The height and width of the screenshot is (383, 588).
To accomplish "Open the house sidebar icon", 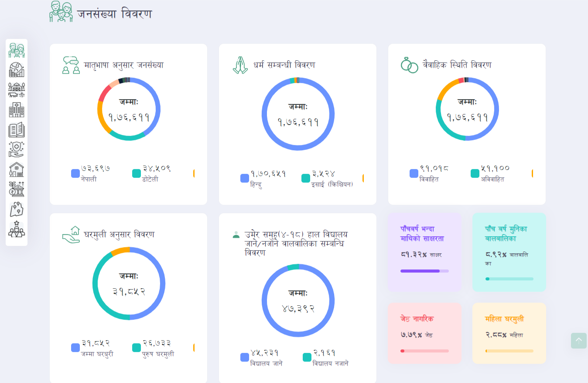I will [x=17, y=169].
